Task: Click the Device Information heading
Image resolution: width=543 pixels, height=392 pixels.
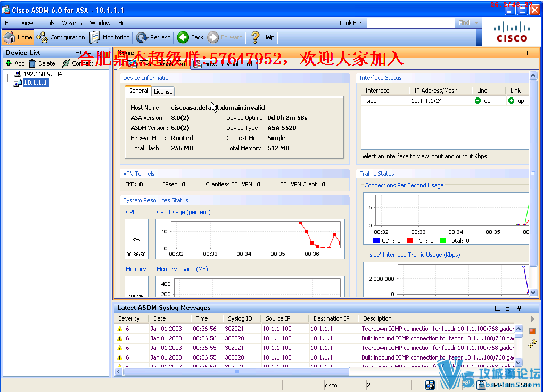Action: coord(147,78)
